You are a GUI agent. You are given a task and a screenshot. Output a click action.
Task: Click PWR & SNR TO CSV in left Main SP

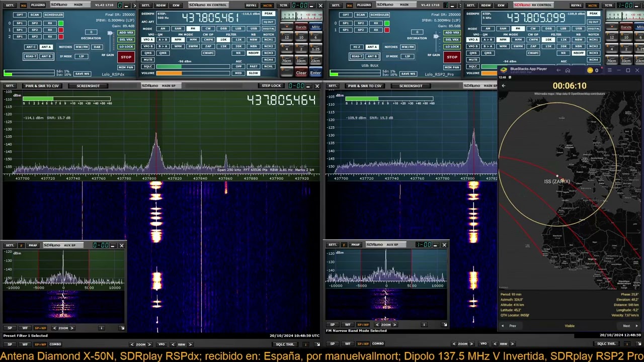42,86
